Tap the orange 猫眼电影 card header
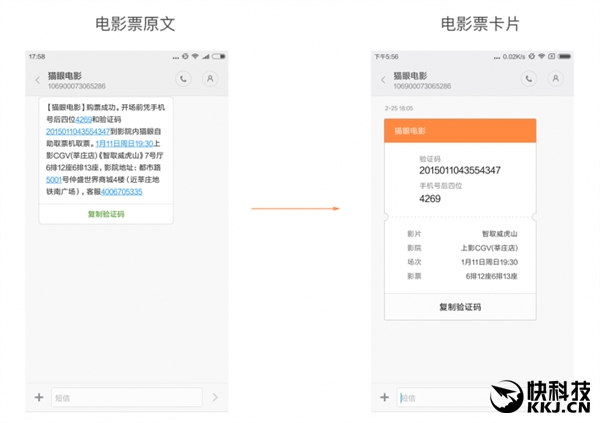This screenshot has height=423, width=600. coord(460,131)
